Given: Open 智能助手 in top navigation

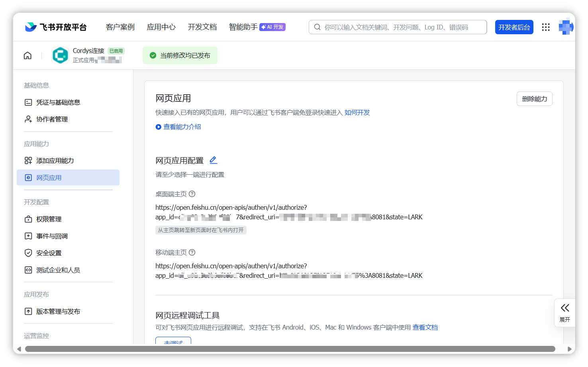Looking at the screenshot, I should (x=243, y=27).
